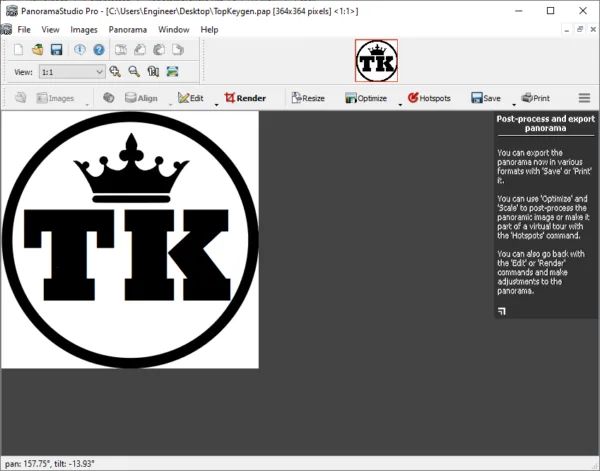
Task: Open the View zoom level dropdown
Action: (72, 72)
